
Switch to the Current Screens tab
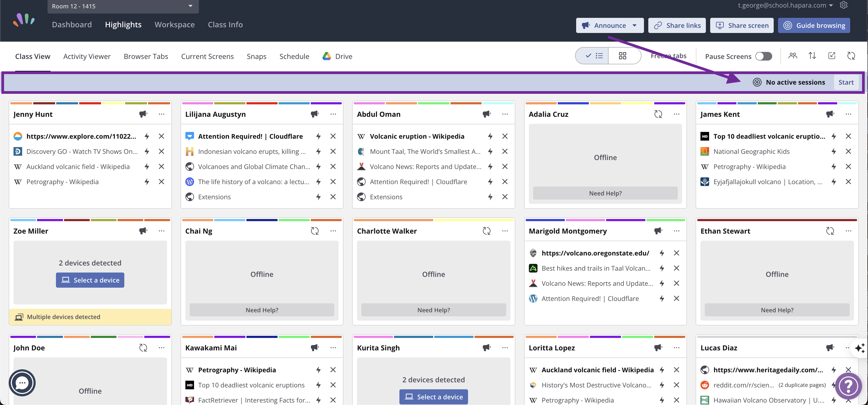(207, 56)
